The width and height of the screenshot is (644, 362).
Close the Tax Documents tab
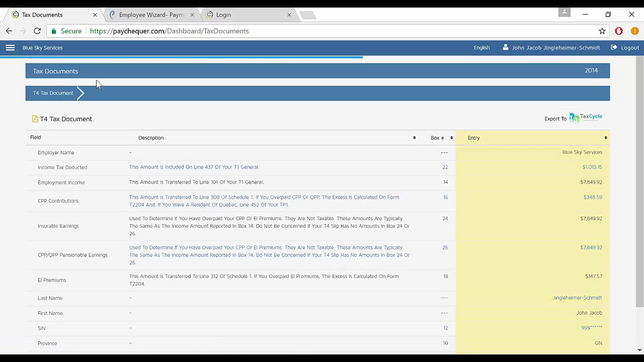pyautogui.click(x=95, y=15)
